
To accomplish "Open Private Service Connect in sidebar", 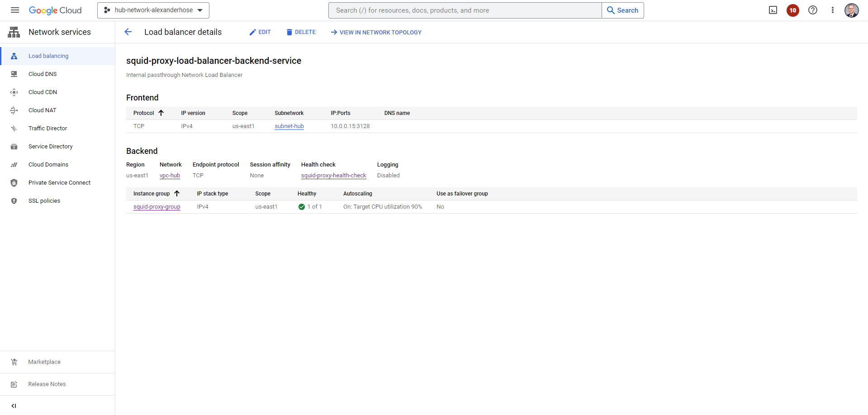I will 57,183.
